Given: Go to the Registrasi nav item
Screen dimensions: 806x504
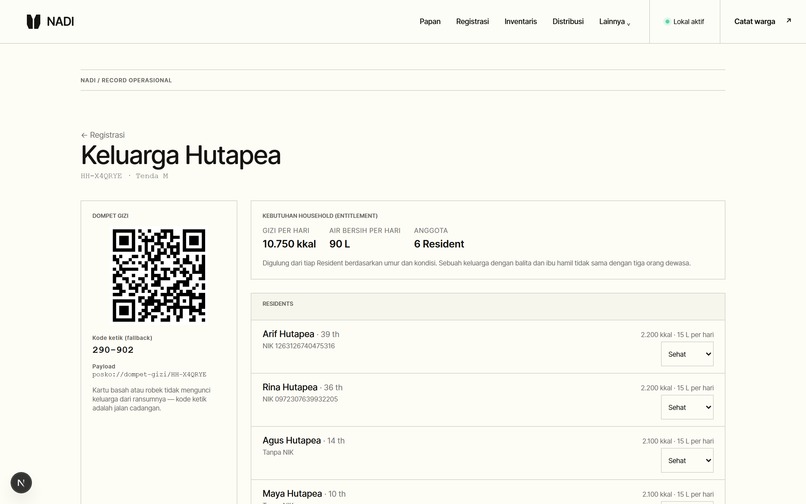Looking at the screenshot, I should point(472,22).
